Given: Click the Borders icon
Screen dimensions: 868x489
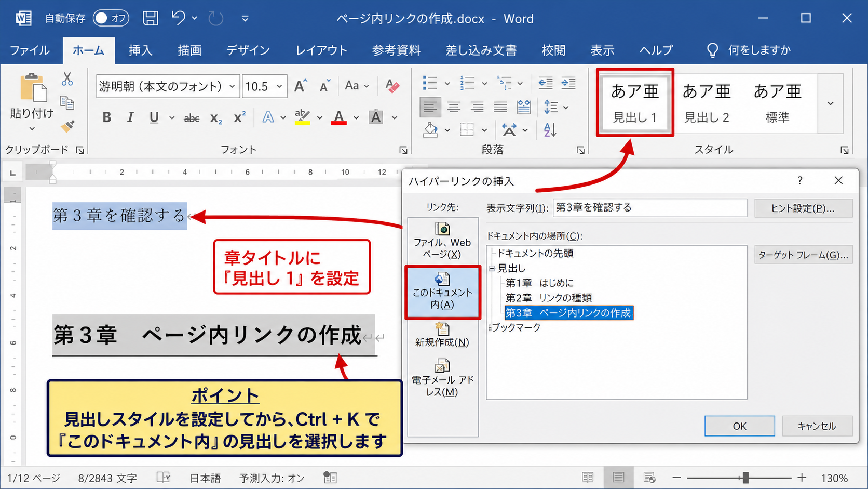Looking at the screenshot, I should pyautogui.click(x=467, y=129).
